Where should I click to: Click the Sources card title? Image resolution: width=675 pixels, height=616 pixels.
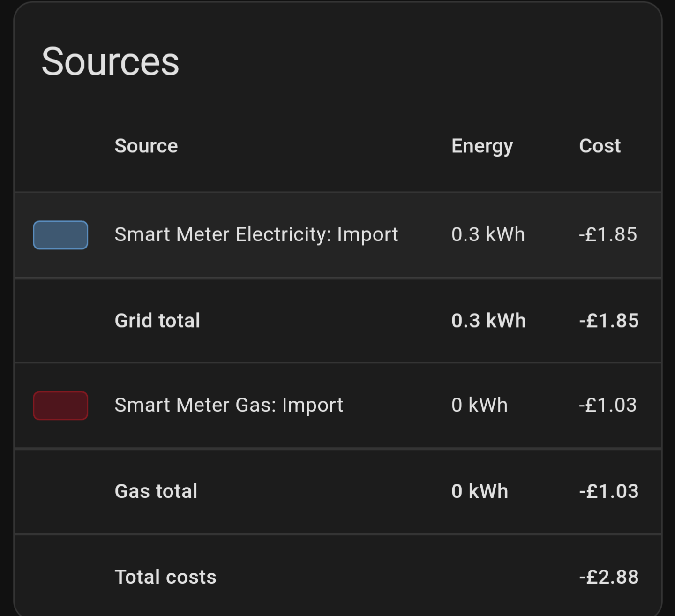[x=111, y=61]
